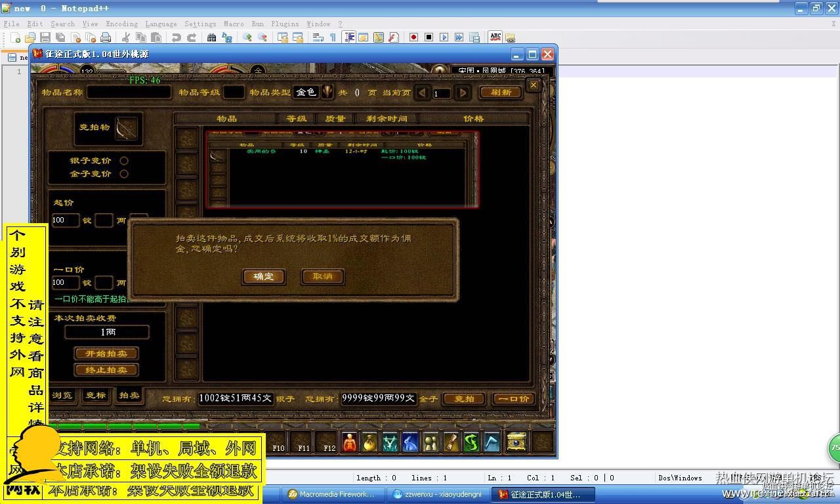Click the 确定 button in the confirmation dialog
This screenshot has width=840, height=504.
[263, 276]
